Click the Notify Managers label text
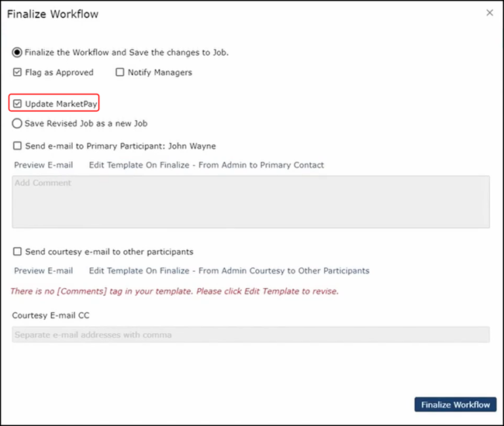504x426 pixels. click(160, 73)
